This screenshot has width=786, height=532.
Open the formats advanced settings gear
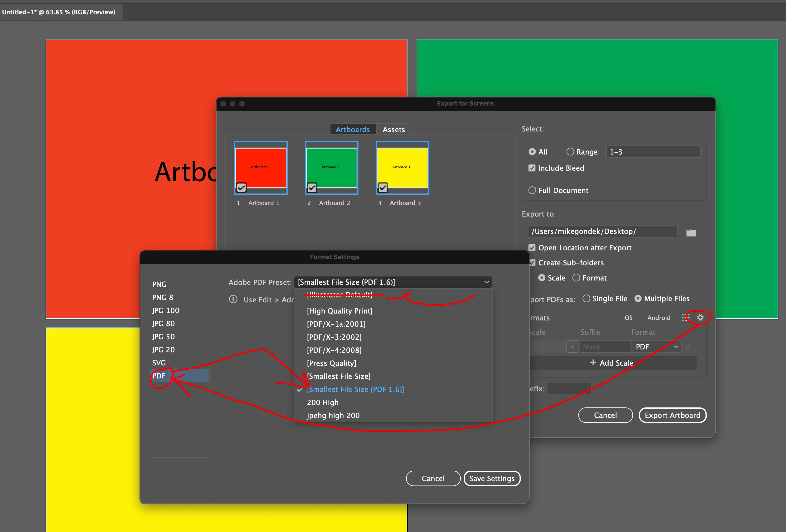click(700, 318)
